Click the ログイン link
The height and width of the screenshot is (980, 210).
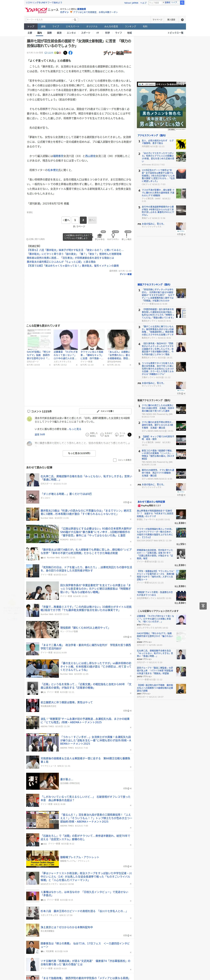point(64,12)
